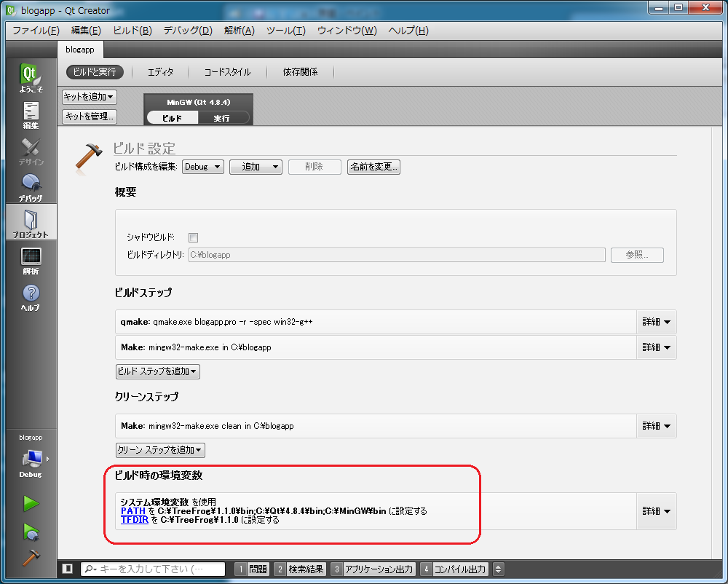Expand 詳細 for Make mingw32-make.exe in C:\blogapp

[656, 347]
